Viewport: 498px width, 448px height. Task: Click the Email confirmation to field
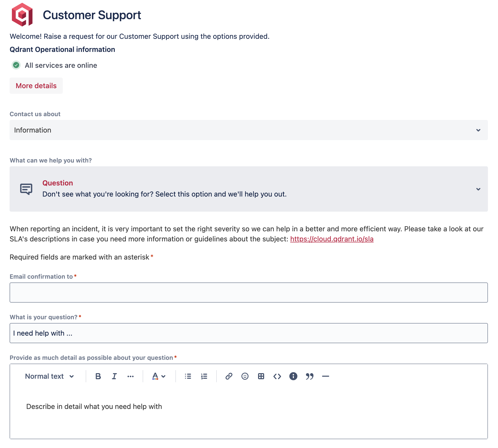click(x=248, y=292)
